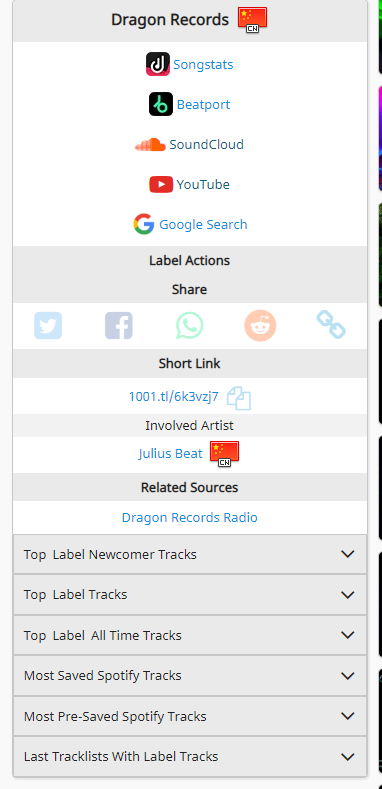Share label on Twitter
The height and width of the screenshot is (789, 382).
48,326
